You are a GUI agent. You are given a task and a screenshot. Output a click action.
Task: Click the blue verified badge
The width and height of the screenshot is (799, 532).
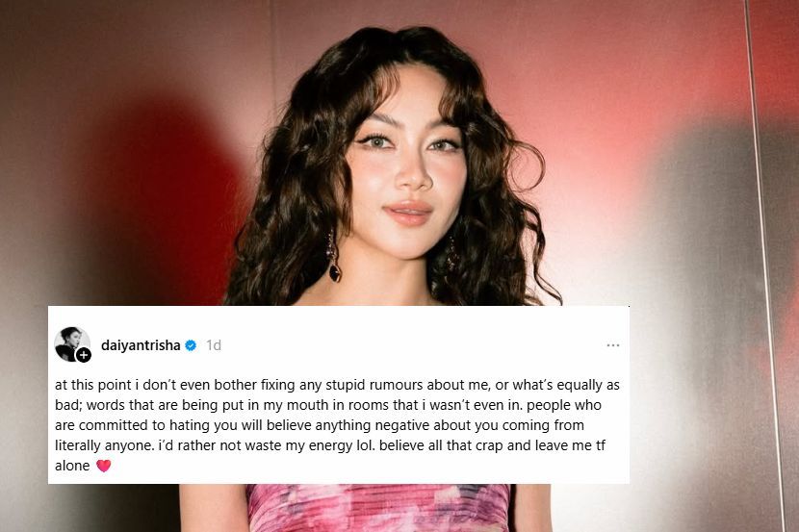click(x=191, y=345)
